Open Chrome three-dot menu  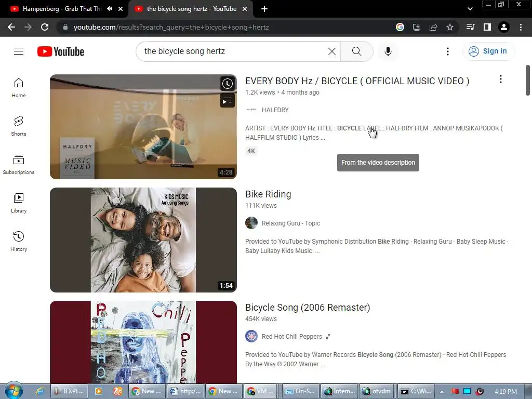click(521, 27)
